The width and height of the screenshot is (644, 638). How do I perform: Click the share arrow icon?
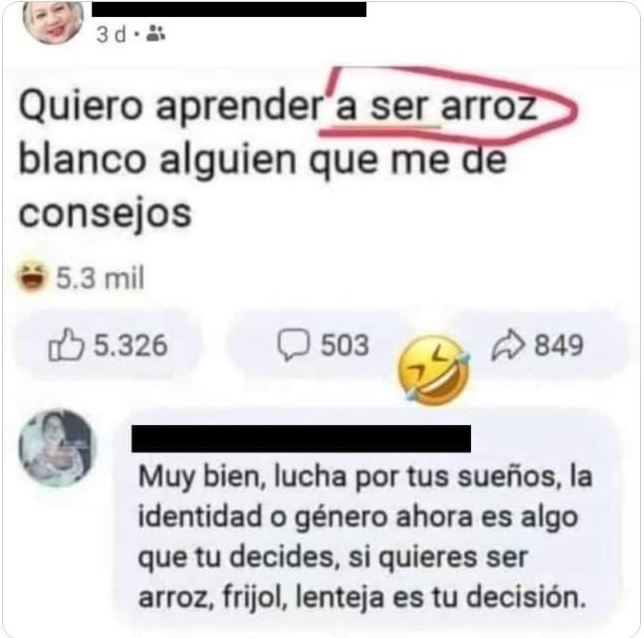(x=508, y=344)
